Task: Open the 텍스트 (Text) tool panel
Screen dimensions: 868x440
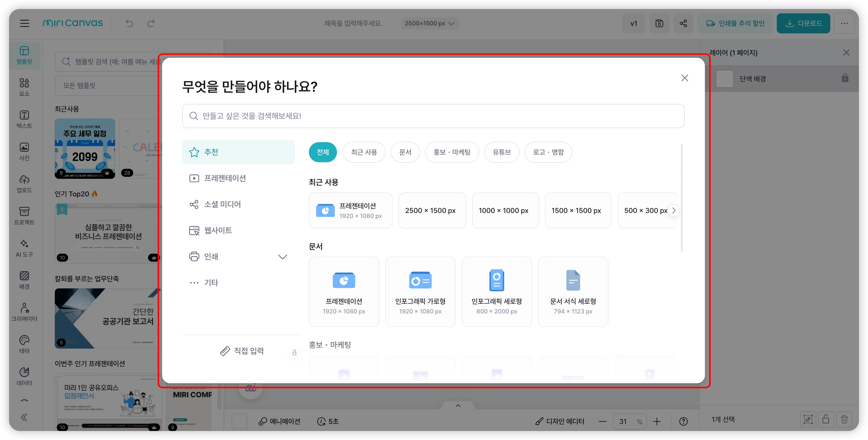Action: 24,119
